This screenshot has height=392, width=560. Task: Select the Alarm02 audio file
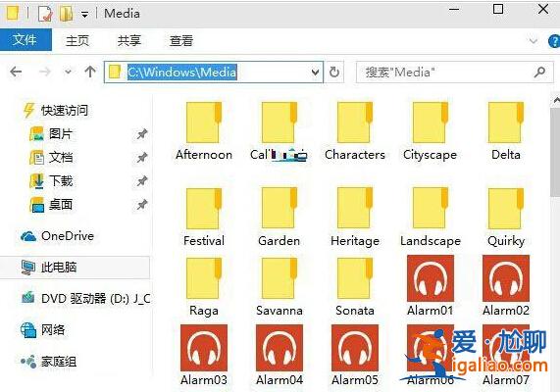506,285
